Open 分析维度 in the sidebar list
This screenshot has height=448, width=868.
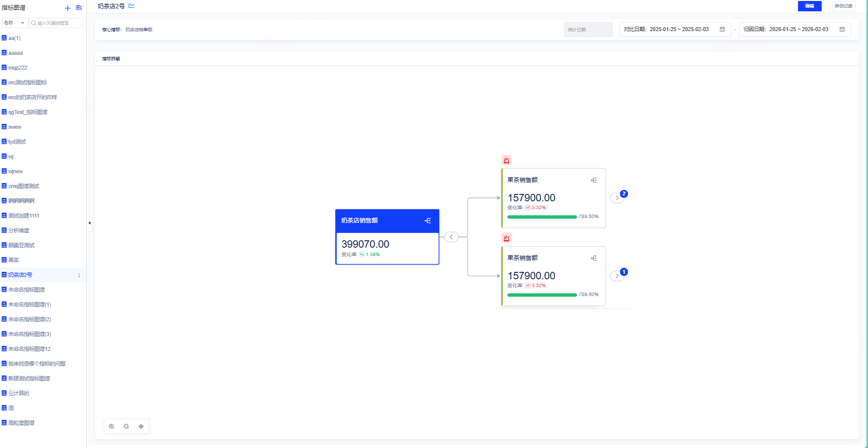pyautogui.click(x=19, y=230)
